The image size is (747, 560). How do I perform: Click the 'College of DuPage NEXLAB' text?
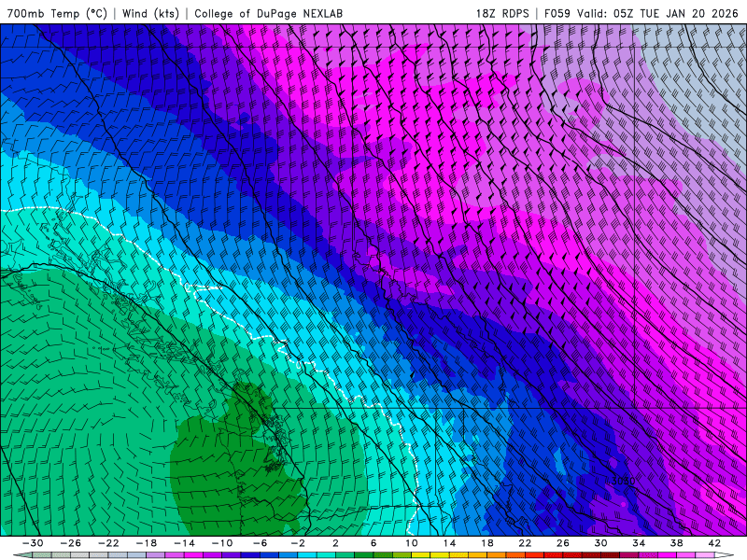pos(268,13)
